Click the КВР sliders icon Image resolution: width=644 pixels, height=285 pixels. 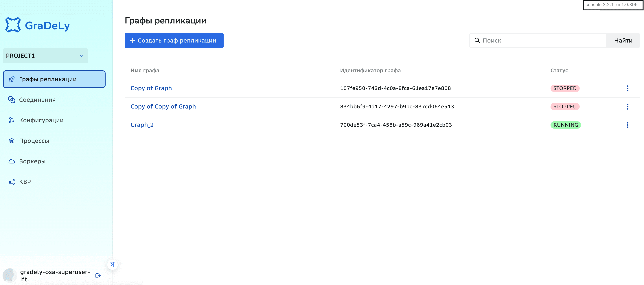pos(12,182)
